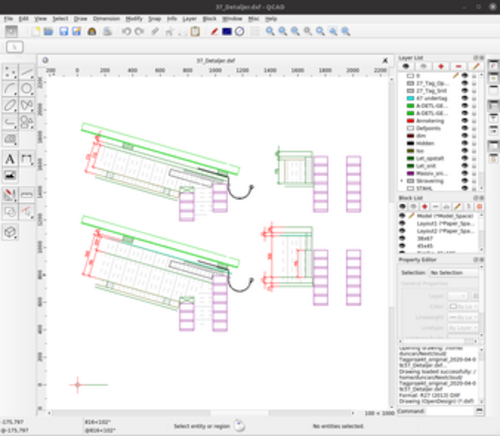500x436 pixels.
Task: Click the Redo arrow icon
Action: (139, 31)
